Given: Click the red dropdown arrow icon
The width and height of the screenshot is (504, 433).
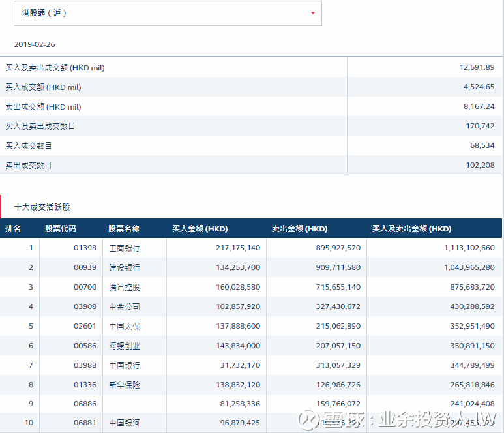Looking at the screenshot, I should coord(313,13).
